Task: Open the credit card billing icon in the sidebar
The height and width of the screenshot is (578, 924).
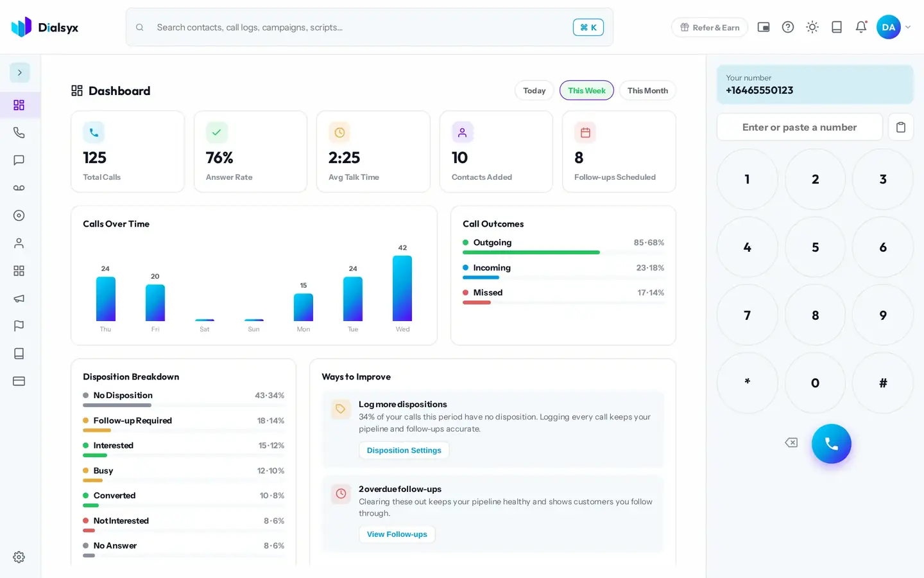Action: (x=19, y=381)
